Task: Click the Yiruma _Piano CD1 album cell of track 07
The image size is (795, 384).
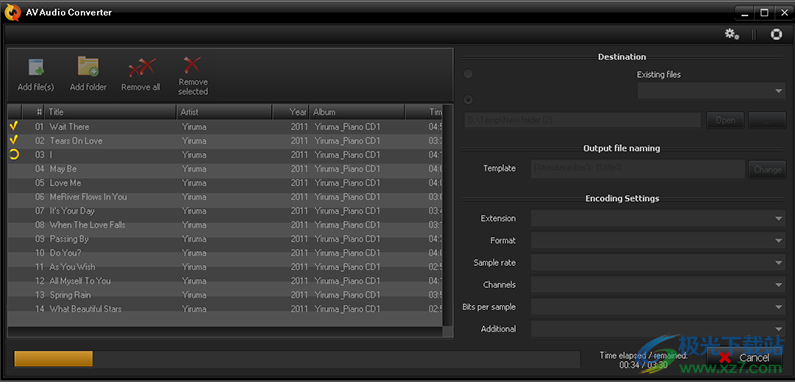Action: point(347,211)
